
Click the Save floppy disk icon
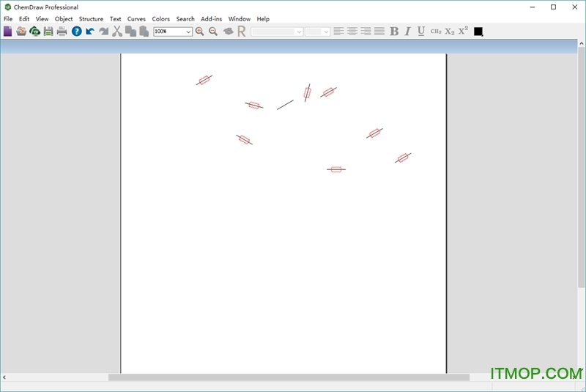(48, 32)
